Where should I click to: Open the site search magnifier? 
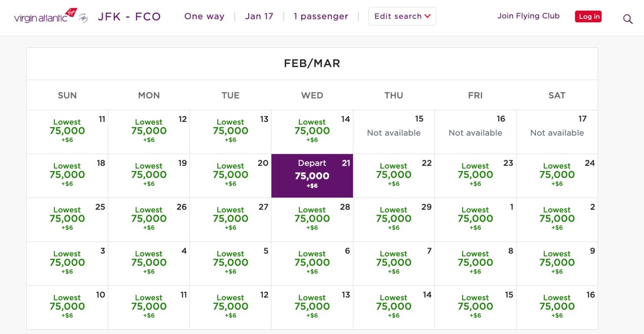[x=628, y=18]
